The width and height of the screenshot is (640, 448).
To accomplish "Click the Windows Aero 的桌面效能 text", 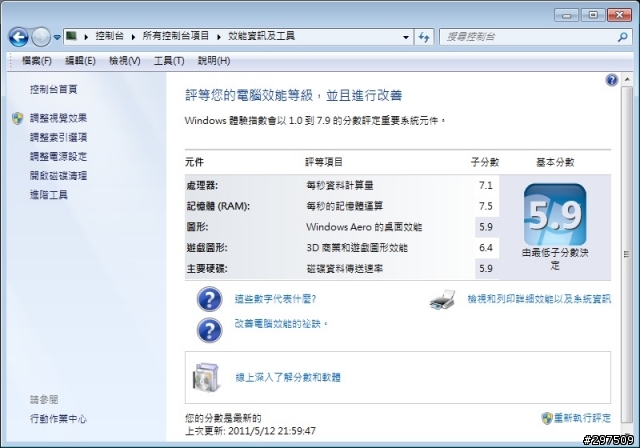I will [x=364, y=227].
